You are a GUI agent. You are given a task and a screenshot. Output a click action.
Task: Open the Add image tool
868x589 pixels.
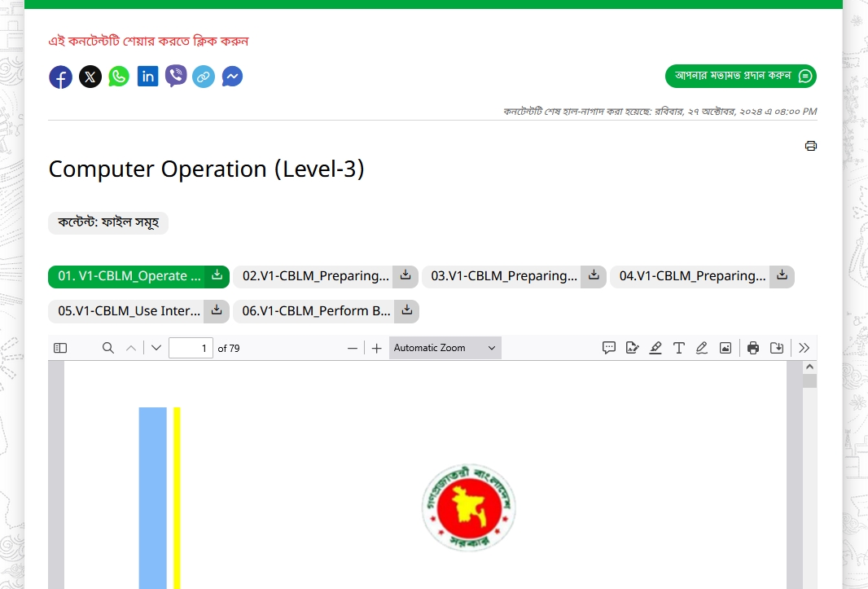725,348
